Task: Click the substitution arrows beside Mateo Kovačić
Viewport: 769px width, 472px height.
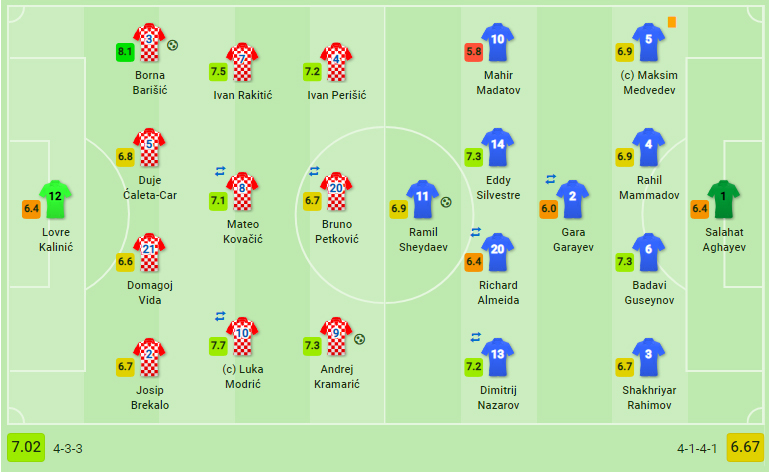Action: tap(220, 171)
